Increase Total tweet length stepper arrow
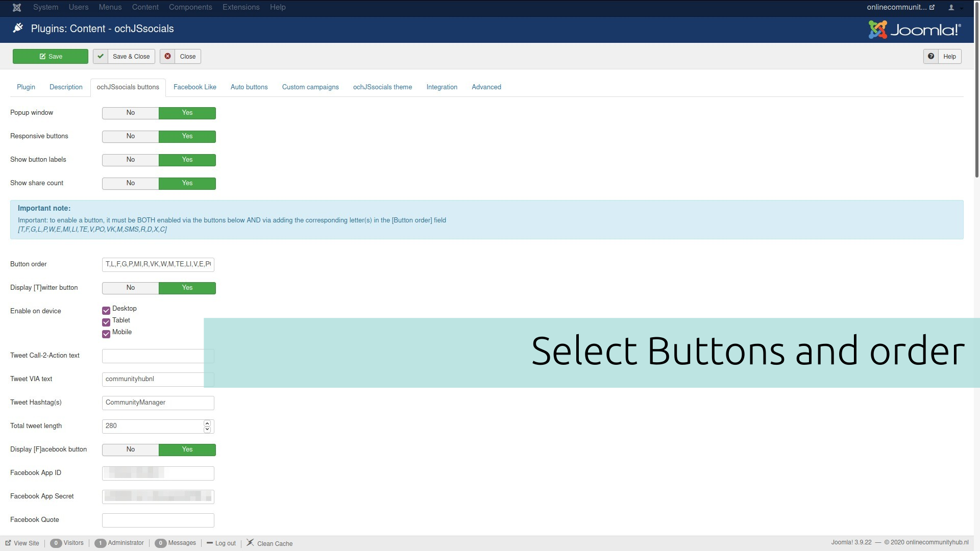Viewport: 980px width, 551px height. 207,423
